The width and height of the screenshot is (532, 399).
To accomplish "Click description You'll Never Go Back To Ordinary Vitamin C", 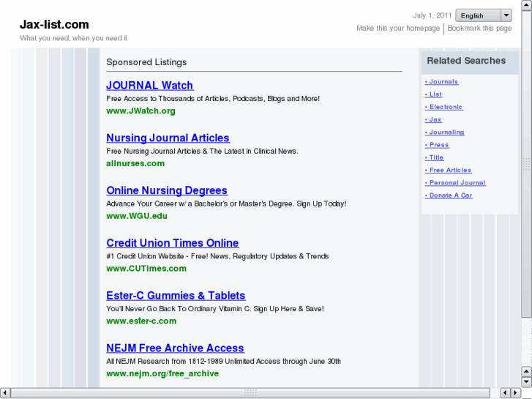I will 215,309.
